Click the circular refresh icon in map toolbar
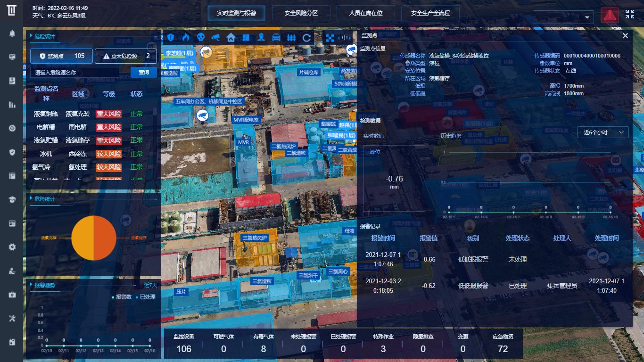This screenshot has height=362, width=644. click(307, 38)
